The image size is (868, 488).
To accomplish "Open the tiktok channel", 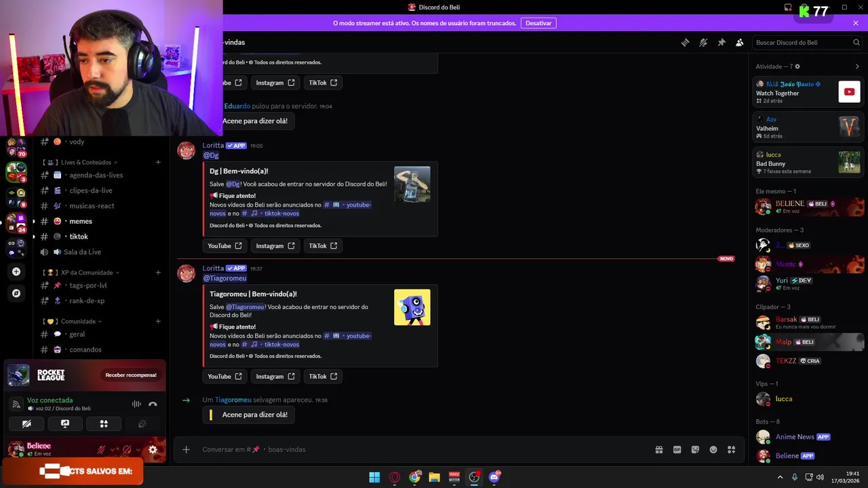I will 100,237.
